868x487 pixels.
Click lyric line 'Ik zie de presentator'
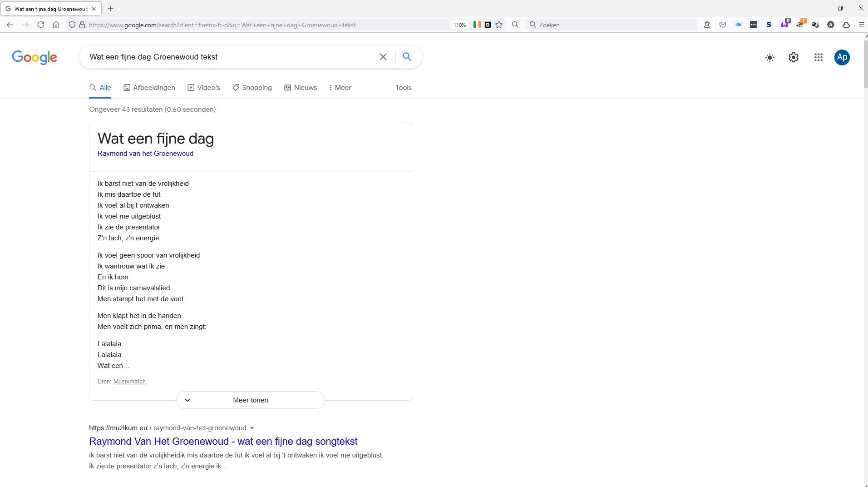click(x=129, y=227)
